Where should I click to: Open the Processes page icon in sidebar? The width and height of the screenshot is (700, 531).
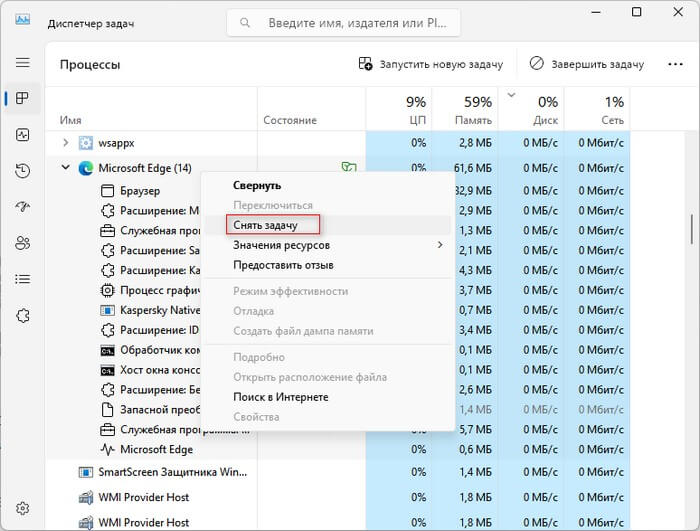[x=22, y=98]
